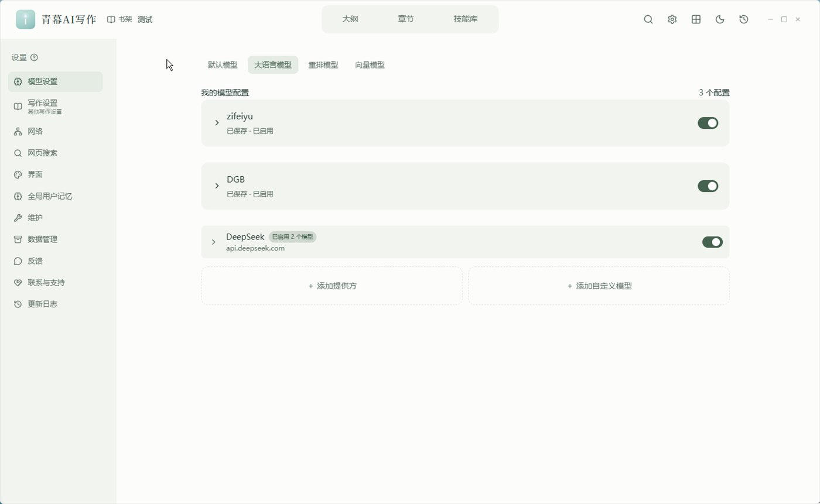Click the 添加自定义模型 button

coord(599,286)
